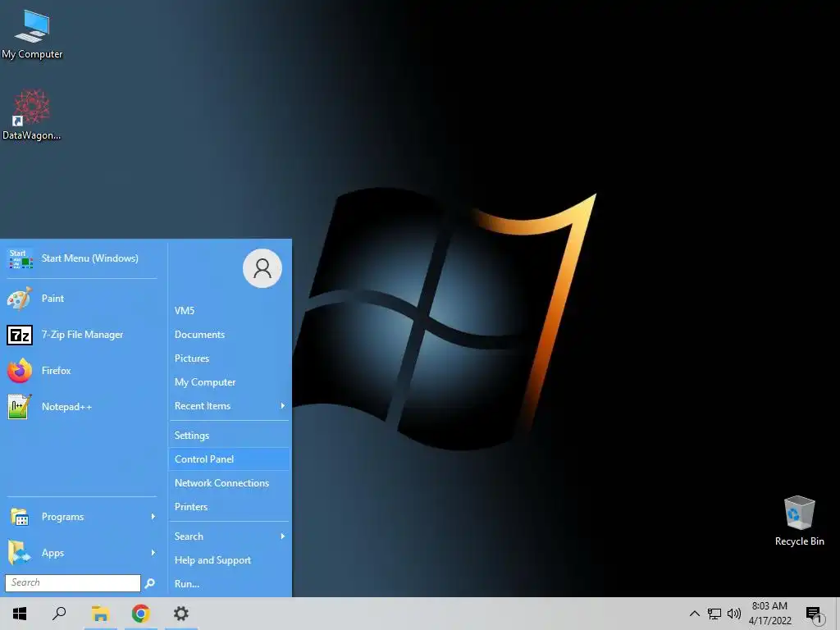Open Pictures from the start menu
840x630 pixels.
coord(230,358)
